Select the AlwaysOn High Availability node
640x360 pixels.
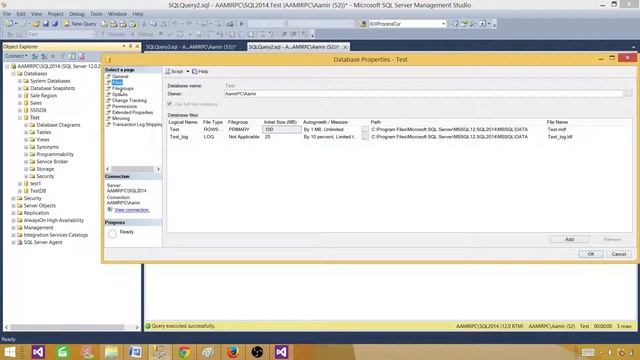coord(53,220)
